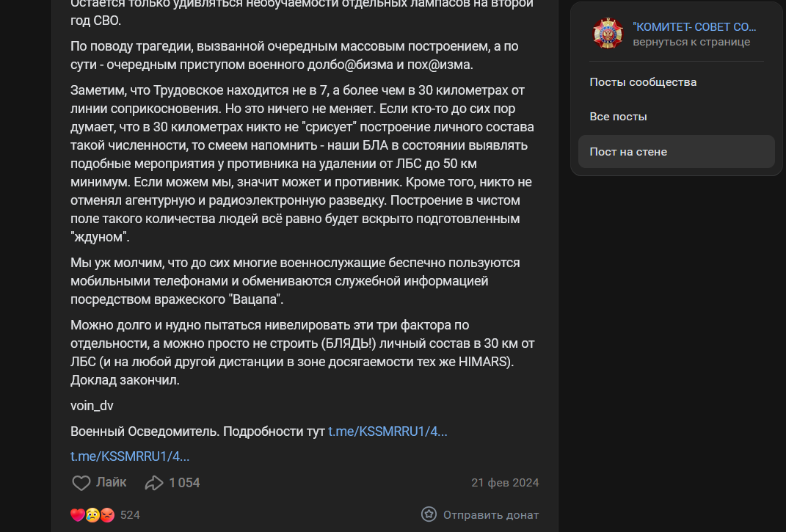Click the post date "21 фев 2024"
Screen dimensions: 786x532
coord(505,483)
